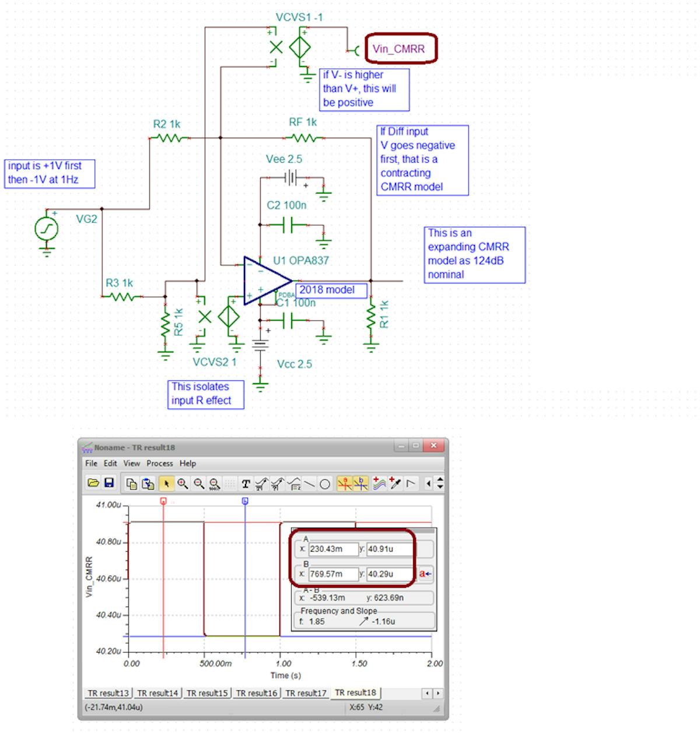Select the Text annotation tool (T)
700x740 pixels.
(246, 484)
